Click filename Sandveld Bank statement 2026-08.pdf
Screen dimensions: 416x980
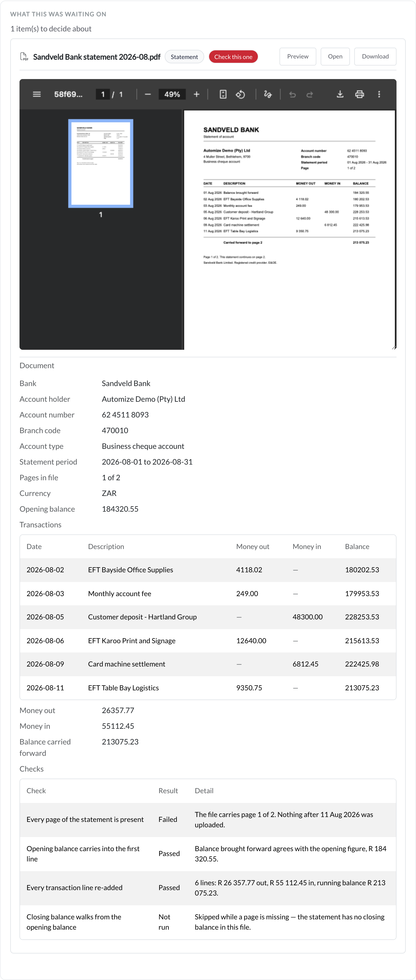pyautogui.click(x=97, y=57)
